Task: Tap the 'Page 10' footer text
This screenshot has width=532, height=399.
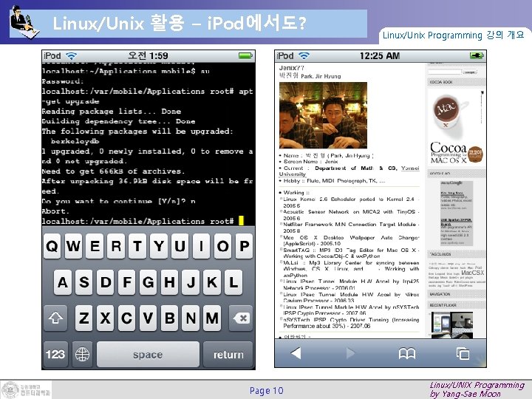Action: coord(266,391)
